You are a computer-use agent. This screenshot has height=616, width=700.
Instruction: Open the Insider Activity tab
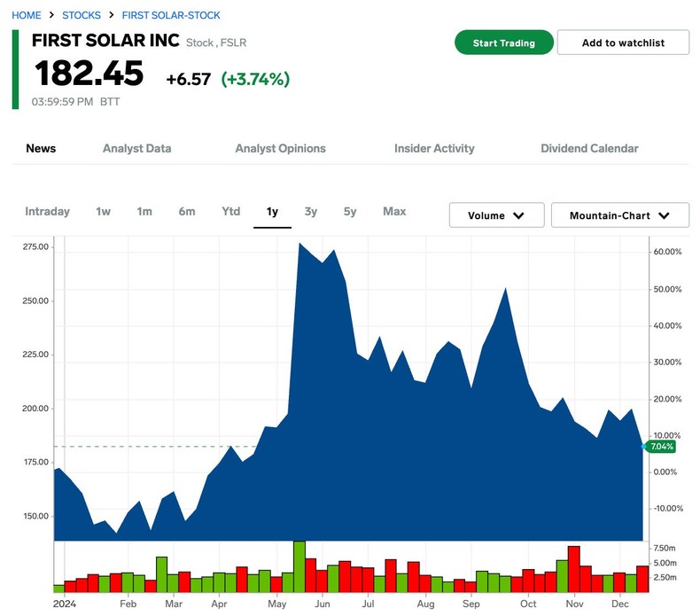[x=434, y=148]
